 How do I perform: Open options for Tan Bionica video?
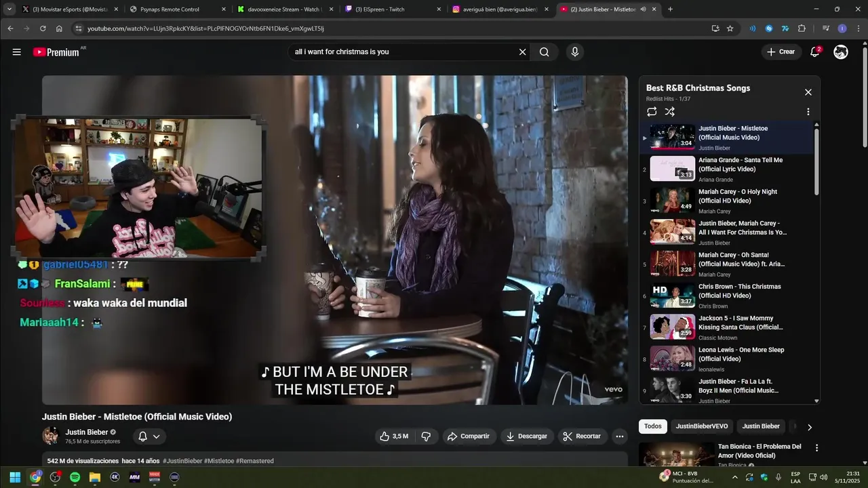816,448
